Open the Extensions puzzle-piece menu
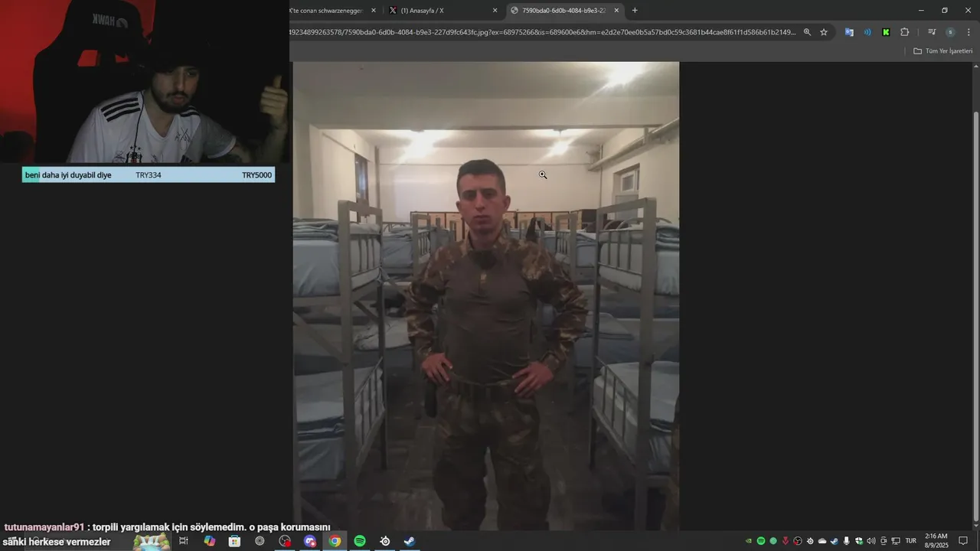980x551 pixels. pyautogui.click(x=904, y=32)
